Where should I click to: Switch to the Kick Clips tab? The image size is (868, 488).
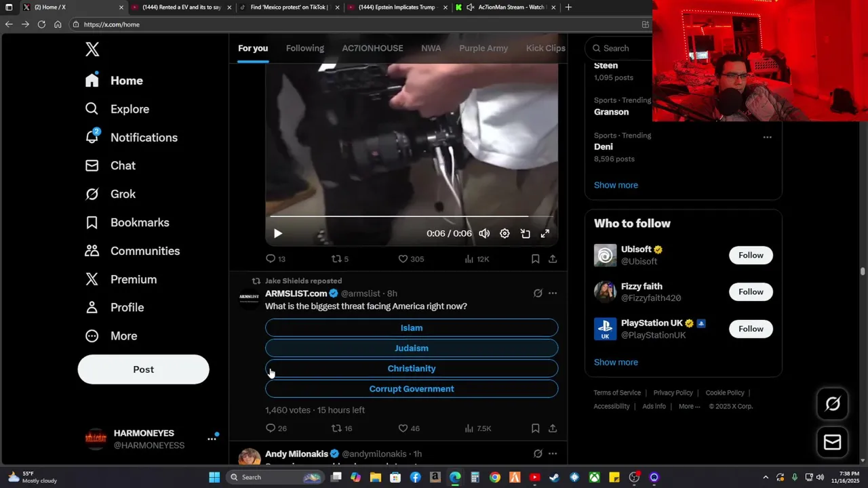point(546,48)
